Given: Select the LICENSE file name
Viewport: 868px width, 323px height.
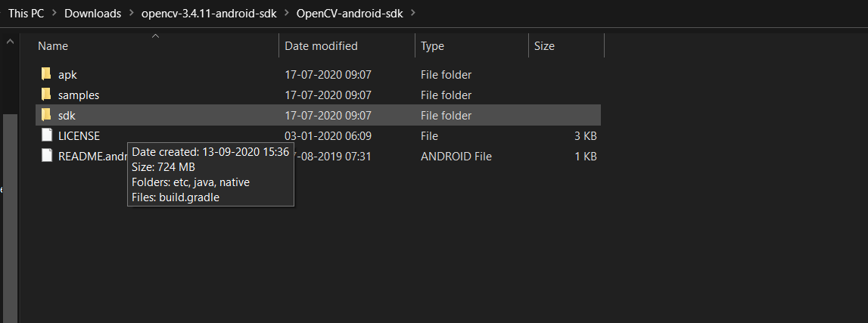Looking at the screenshot, I should point(79,136).
